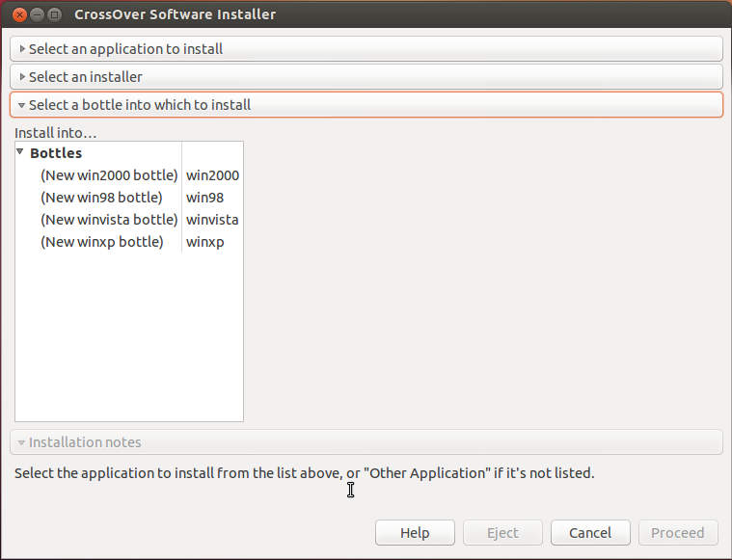This screenshot has height=560, width=732.
Task: Collapse the Bottles tree node arrow
Action: 20,152
